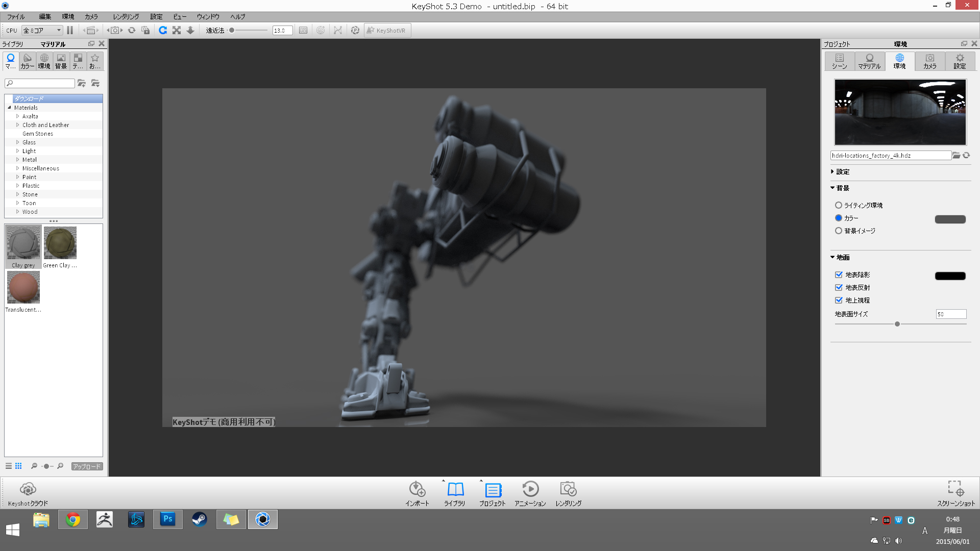
Task: Open the Favorites star library tab
Action: [95, 61]
